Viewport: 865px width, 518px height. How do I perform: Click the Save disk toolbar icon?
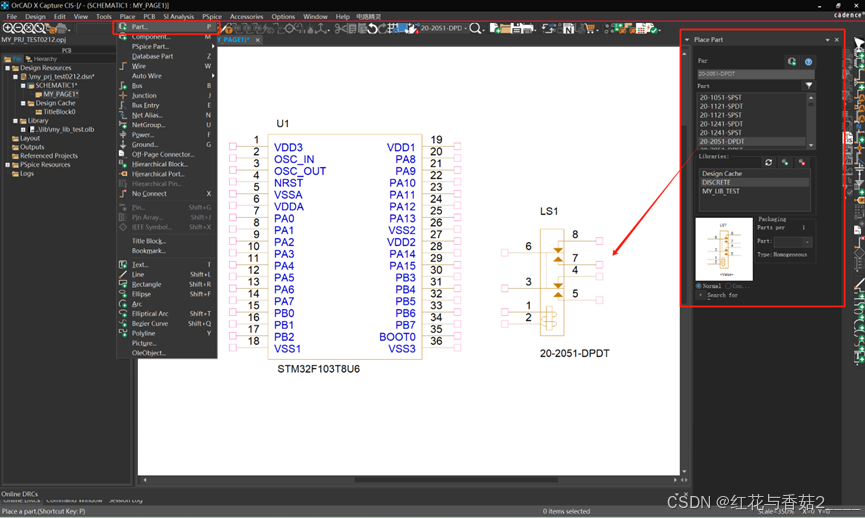click(516, 28)
